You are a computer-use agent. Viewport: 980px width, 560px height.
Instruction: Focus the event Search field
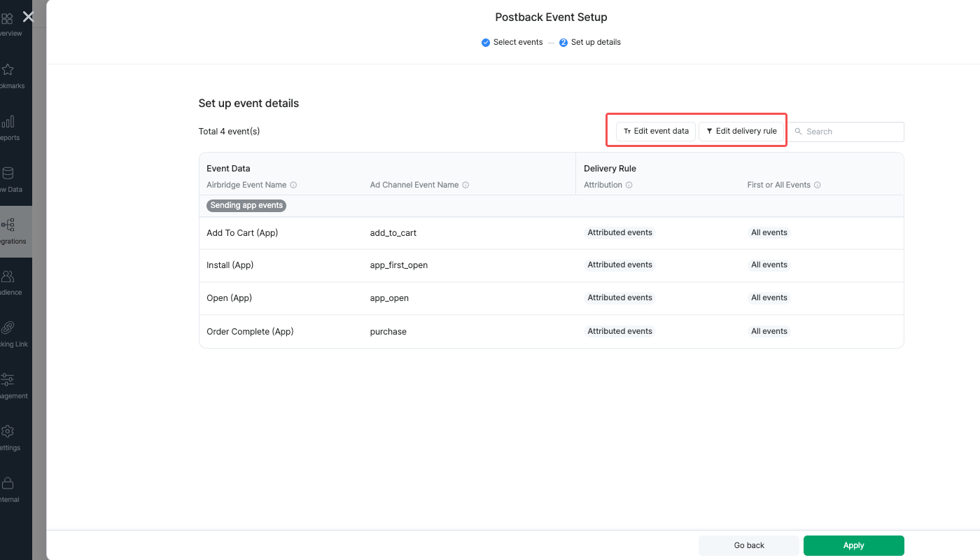tap(850, 132)
